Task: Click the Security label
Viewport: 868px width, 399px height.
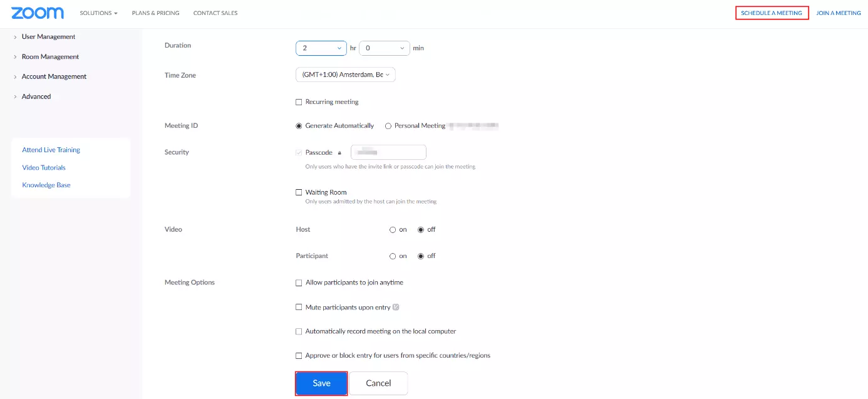Action: coord(177,152)
